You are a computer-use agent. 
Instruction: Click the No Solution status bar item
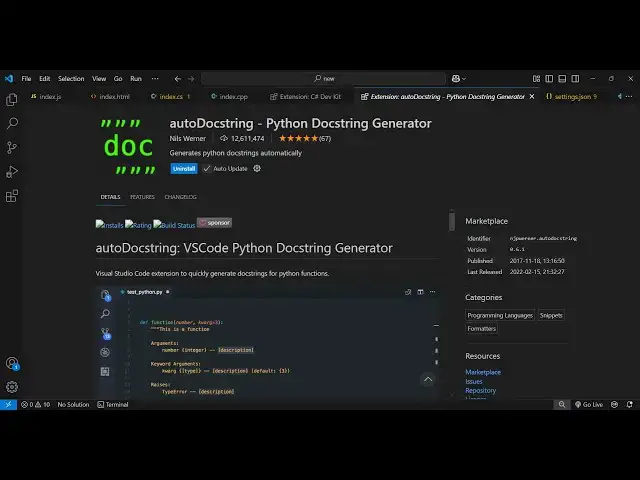tap(73, 404)
